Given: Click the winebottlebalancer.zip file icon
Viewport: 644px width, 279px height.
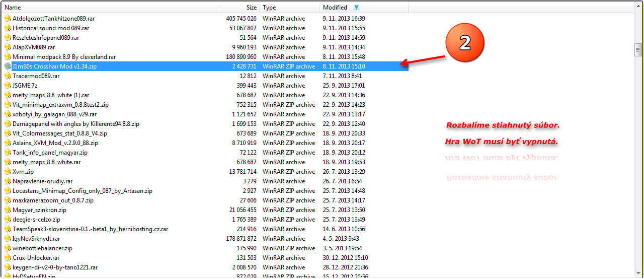Looking at the screenshot, I should pyautogui.click(x=7, y=248).
